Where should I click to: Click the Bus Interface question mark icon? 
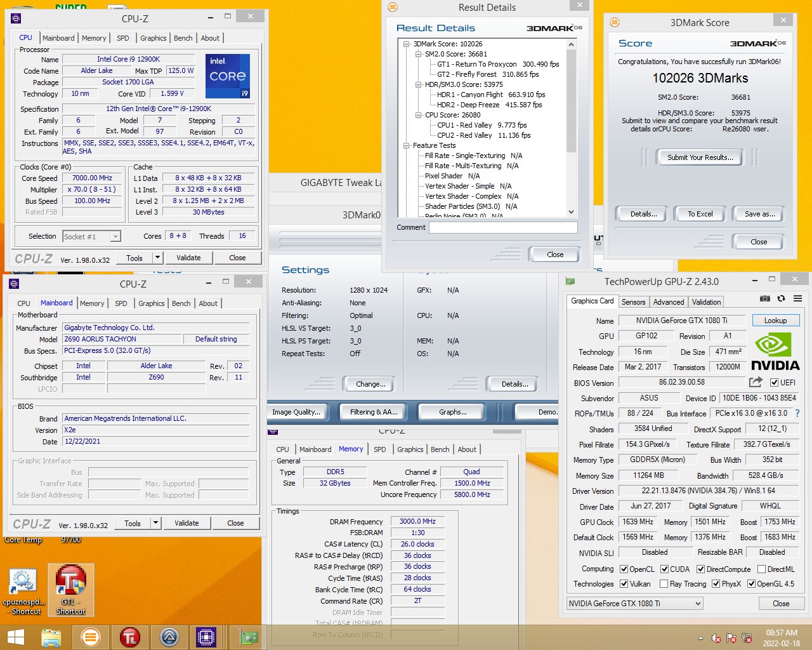797,413
